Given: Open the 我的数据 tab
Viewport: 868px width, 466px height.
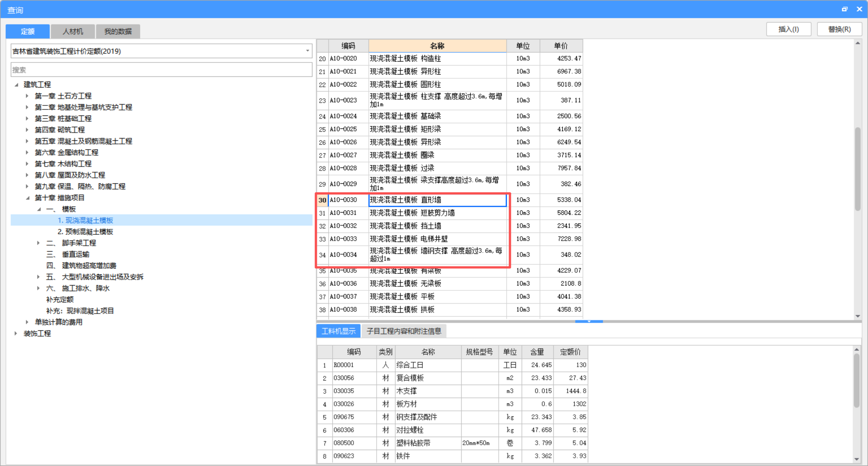Looking at the screenshot, I should pyautogui.click(x=118, y=31).
